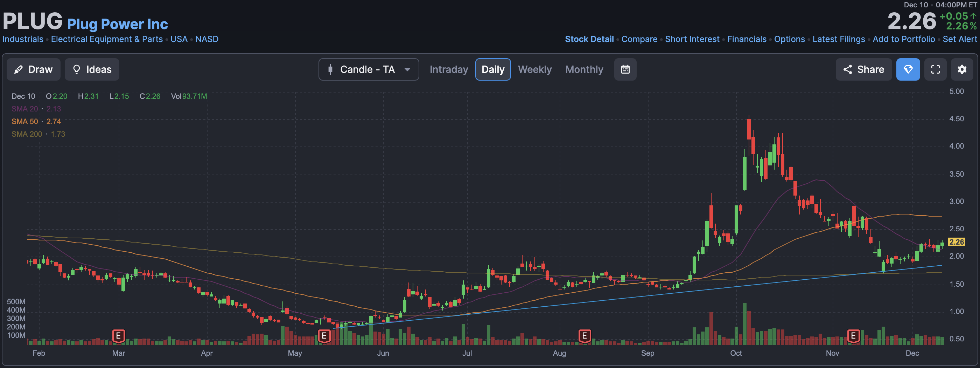The height and width of the screenshot is (368, 980).
Task: Open the NASD exchange link
Action: (x=206, y=39)
